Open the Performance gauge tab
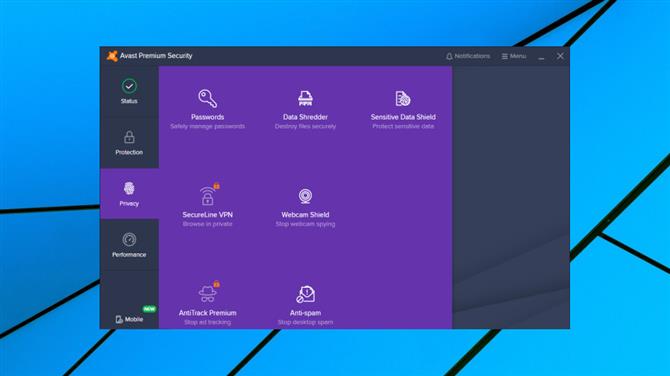670x376 pixels. [x=129, y=245]
